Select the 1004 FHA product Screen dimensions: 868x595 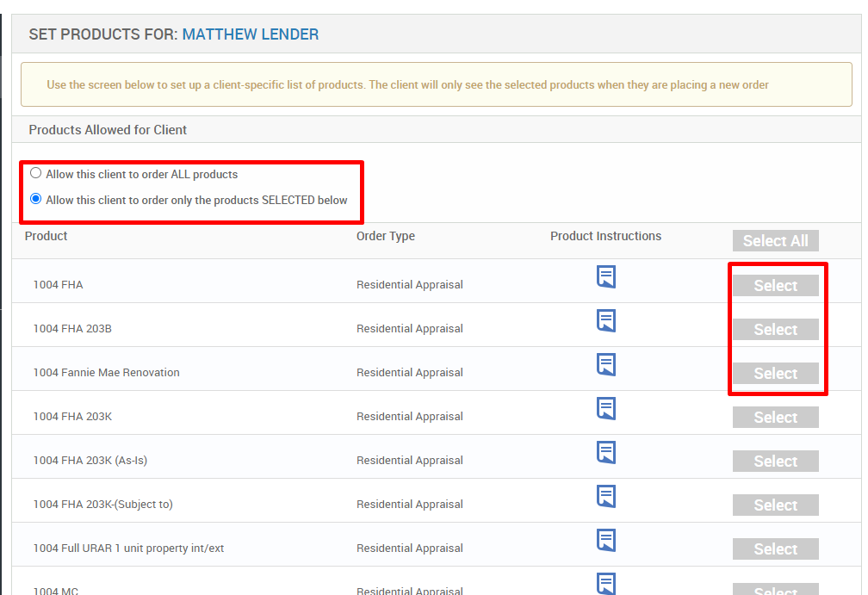coord(775,285)
